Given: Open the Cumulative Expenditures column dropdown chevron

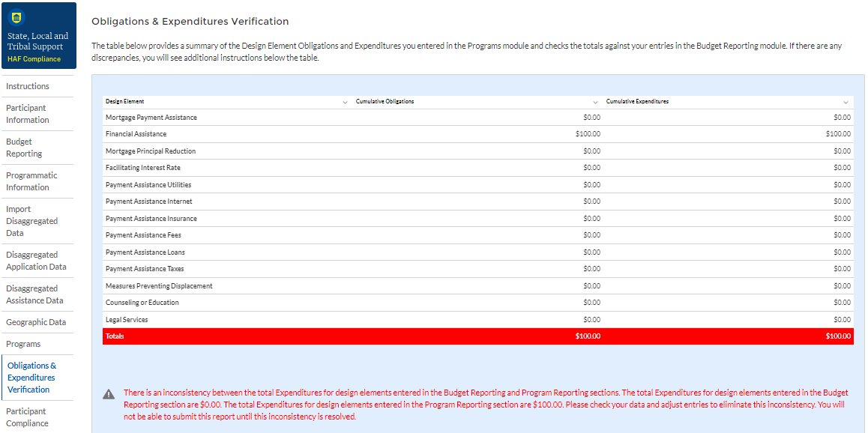Looking at the screenshot, I should click(x=846, y=102).
